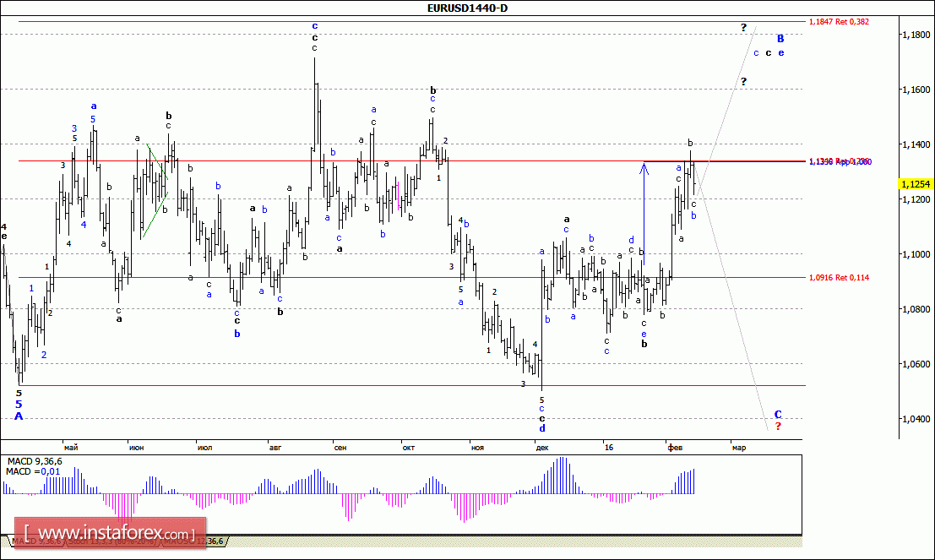Click the yellow 1,1254 current price tag
The image size is (935, 560).
pyautogui.click(x=915, y=184)
